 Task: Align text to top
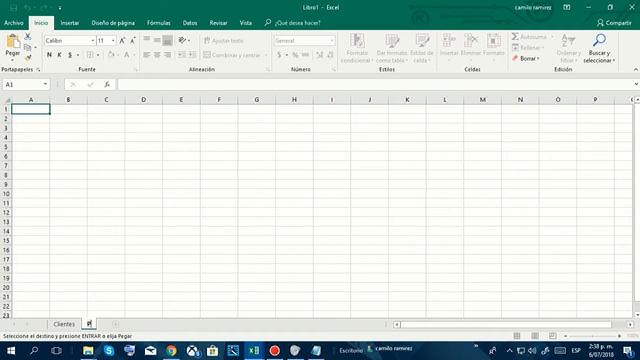click(x=147, y=40)
